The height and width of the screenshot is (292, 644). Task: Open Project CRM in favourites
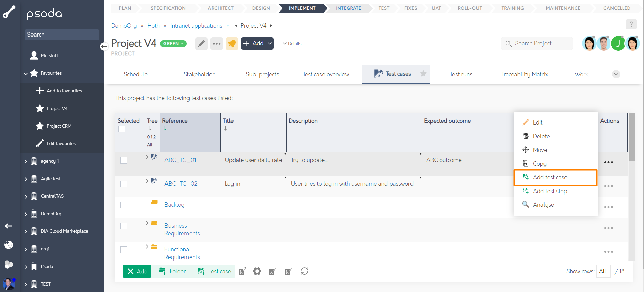59,126
